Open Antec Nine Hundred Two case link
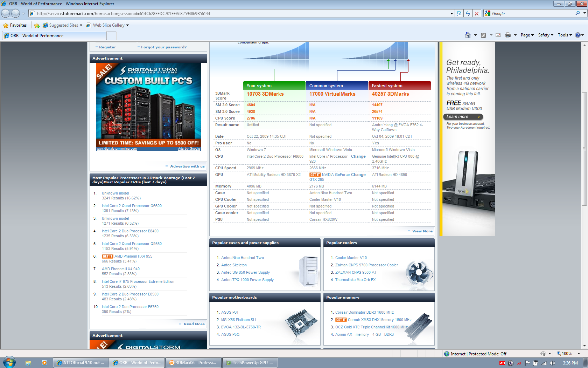 [x=243, y=258]
